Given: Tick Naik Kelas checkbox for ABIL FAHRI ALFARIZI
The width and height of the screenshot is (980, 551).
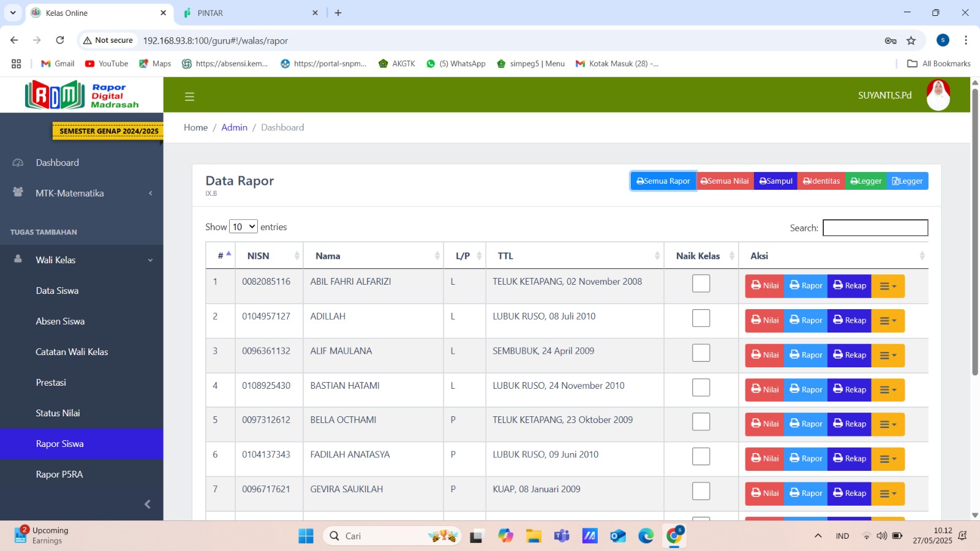Looking at the screenshot, I should [x=701, y=283].
